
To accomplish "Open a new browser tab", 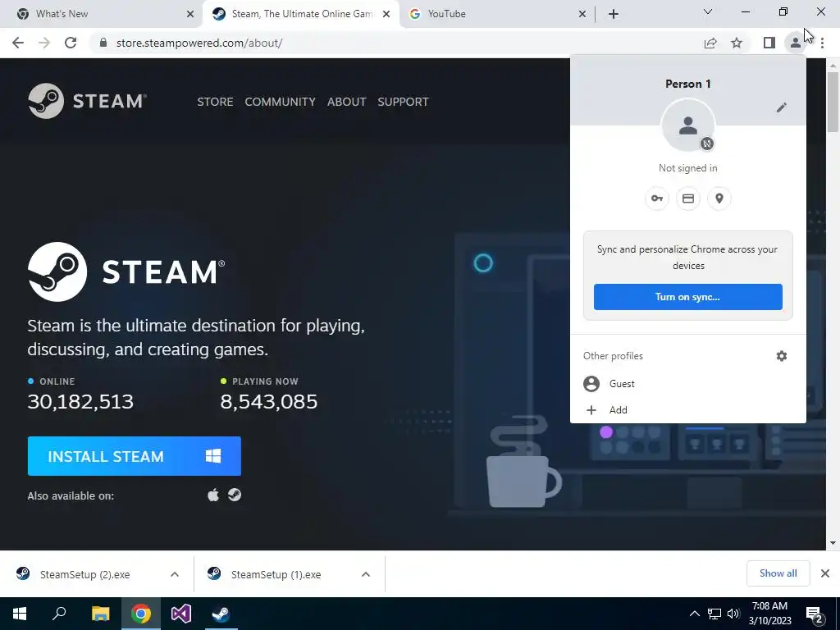I will point(614,14).
